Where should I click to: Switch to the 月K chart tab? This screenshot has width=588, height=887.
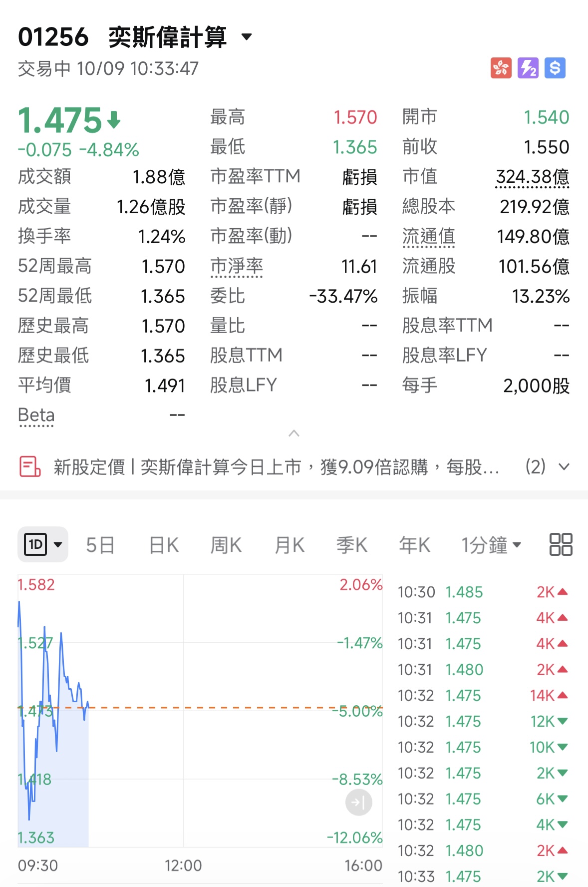point(290,545)
